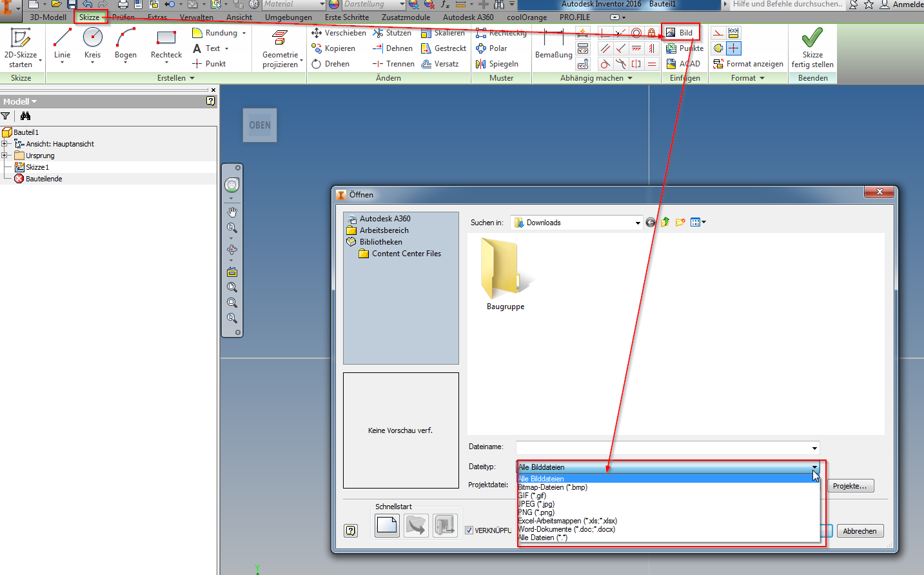The width and height of the screenshot is (924, 575).
Task: Switch to the 3D-Modell ribbon tab
Action: point(48,17)
